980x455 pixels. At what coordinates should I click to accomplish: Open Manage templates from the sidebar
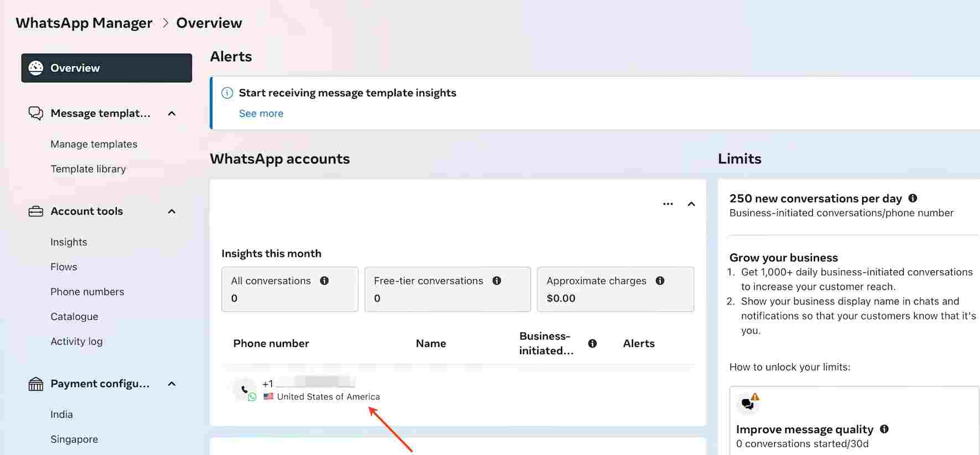coord(94,144)
